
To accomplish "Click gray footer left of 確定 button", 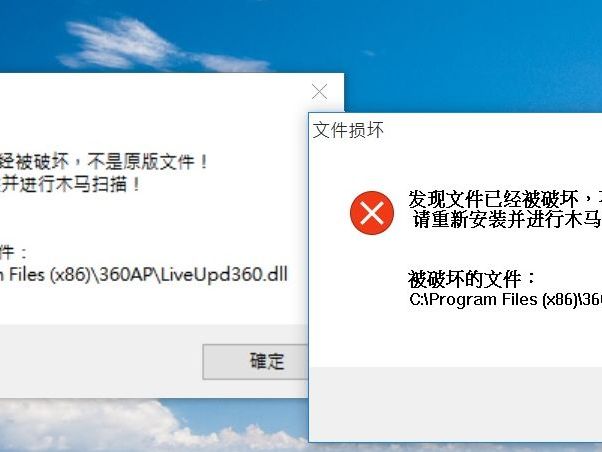I will click(101, 361).
